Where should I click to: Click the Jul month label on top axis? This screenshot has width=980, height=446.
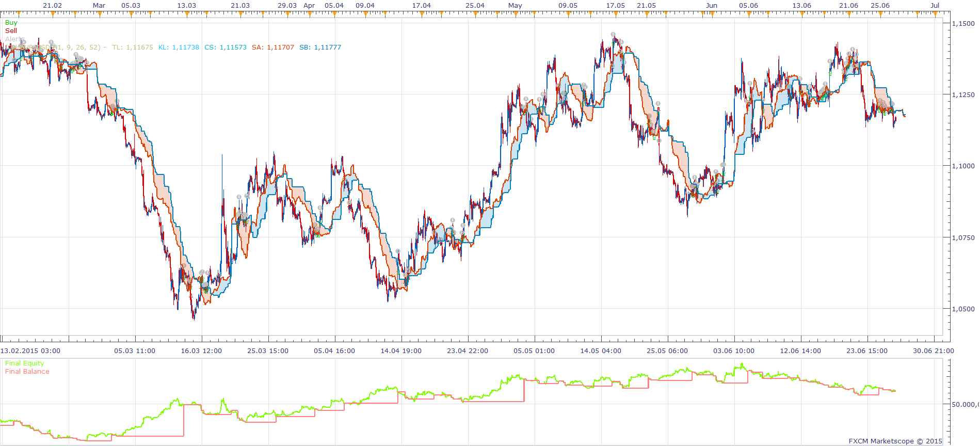[x=935, y=6]
